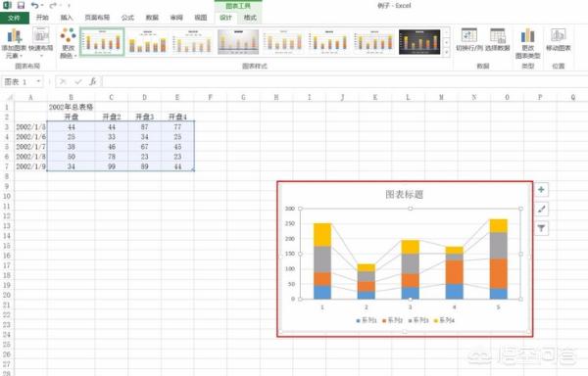
Task: Click the Save icon in quick access toolbar
Action: point(21,5)
